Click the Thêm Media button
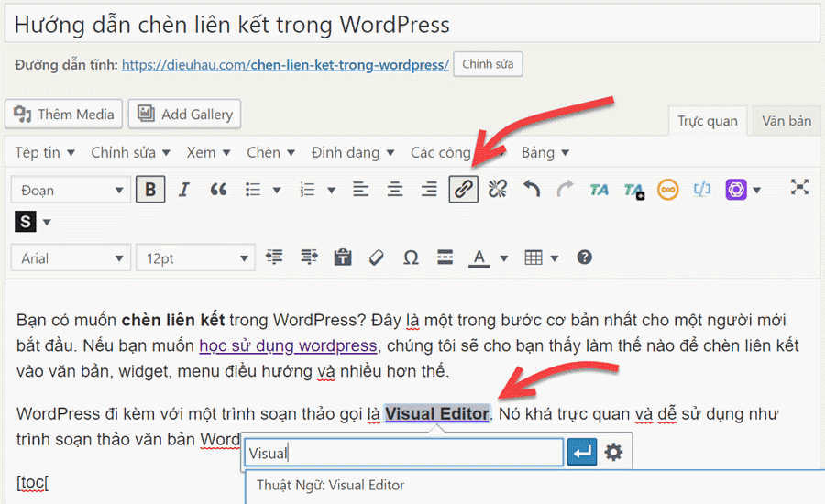The width and height of the screenshot is (825, 504). point(63,115)
